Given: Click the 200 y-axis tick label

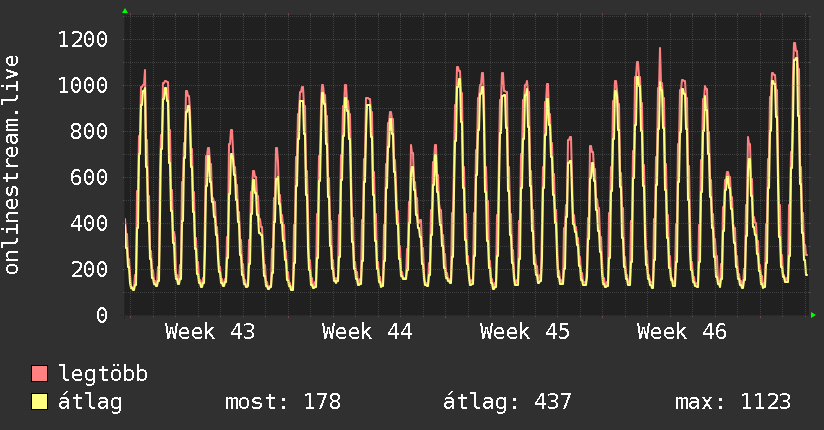Looking at the screenshot, I should (x=89, y=269).
